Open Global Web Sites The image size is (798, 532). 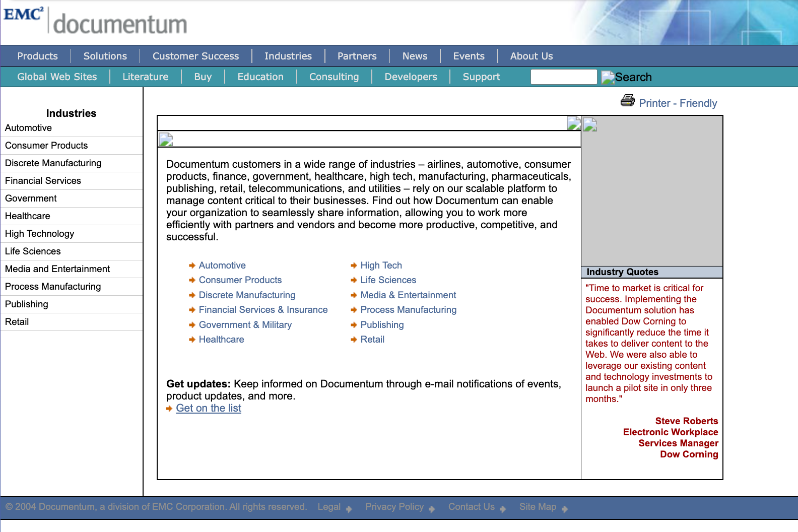[57, 77]
